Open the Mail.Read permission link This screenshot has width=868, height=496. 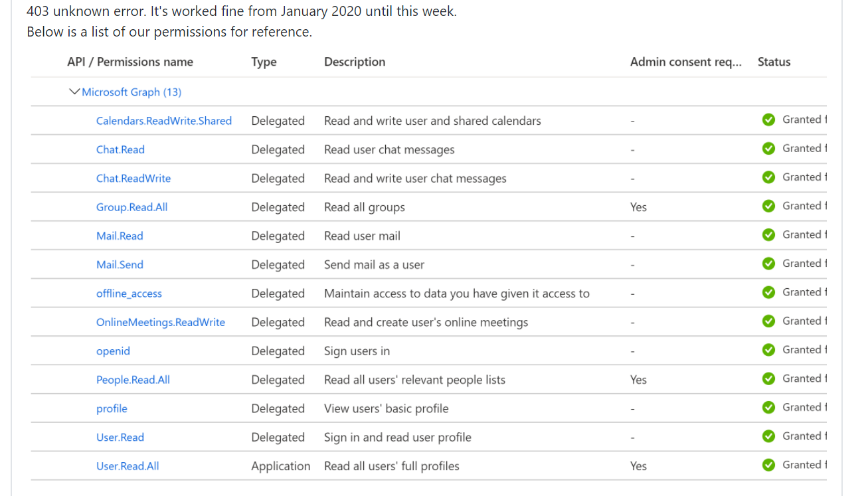pyautogui.click(x=120, y=236)
